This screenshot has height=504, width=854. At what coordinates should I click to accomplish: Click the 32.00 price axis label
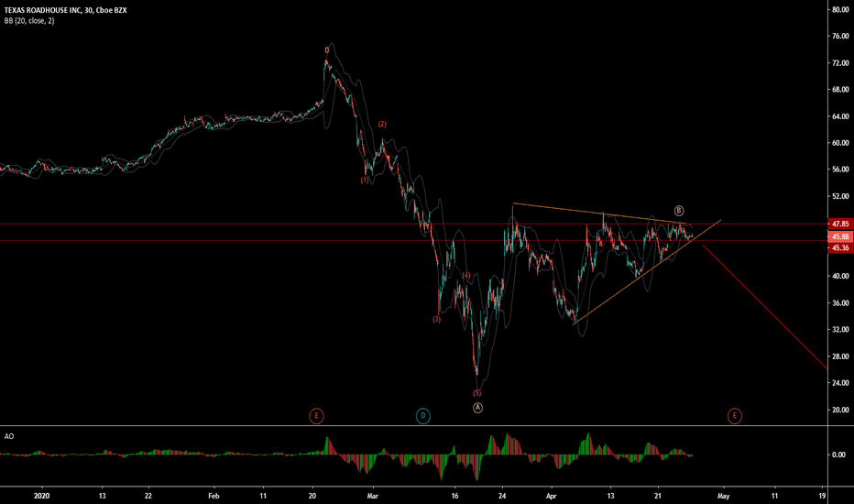[840, 330]
